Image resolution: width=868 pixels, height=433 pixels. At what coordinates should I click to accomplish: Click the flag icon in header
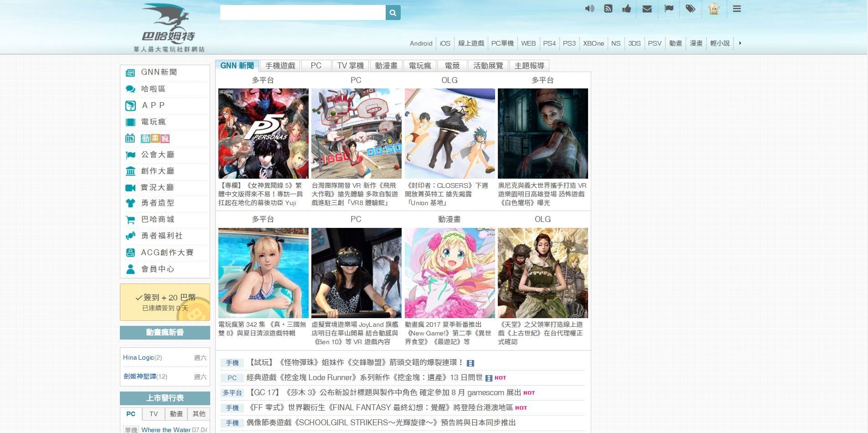click(x=669, y=9)
